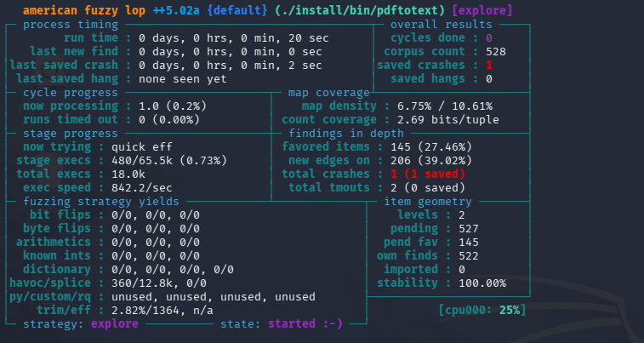This screenshot has height=343, width=644.
Task: Click the 'last saved crash' label
Action: tap(64, 65)
